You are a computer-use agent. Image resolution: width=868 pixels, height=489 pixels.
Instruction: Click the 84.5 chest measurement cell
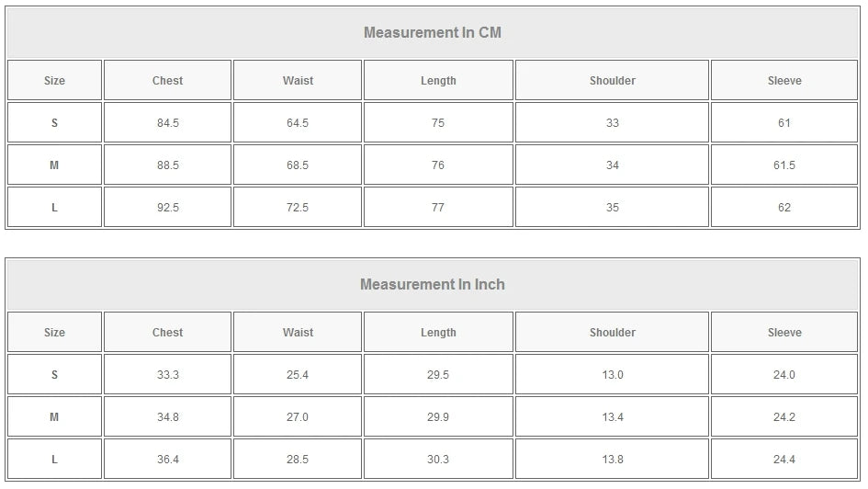click(167, 123)
